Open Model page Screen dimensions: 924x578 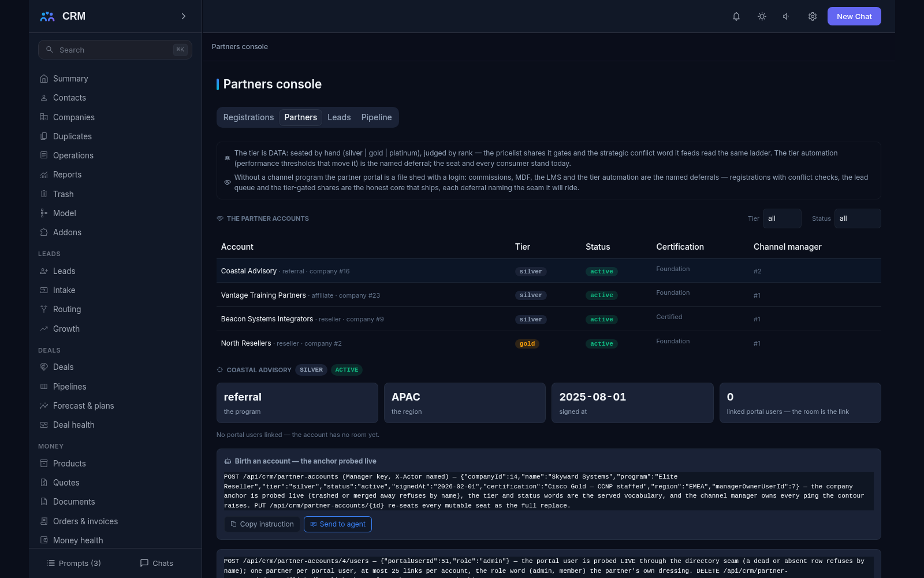click(115, 213)
